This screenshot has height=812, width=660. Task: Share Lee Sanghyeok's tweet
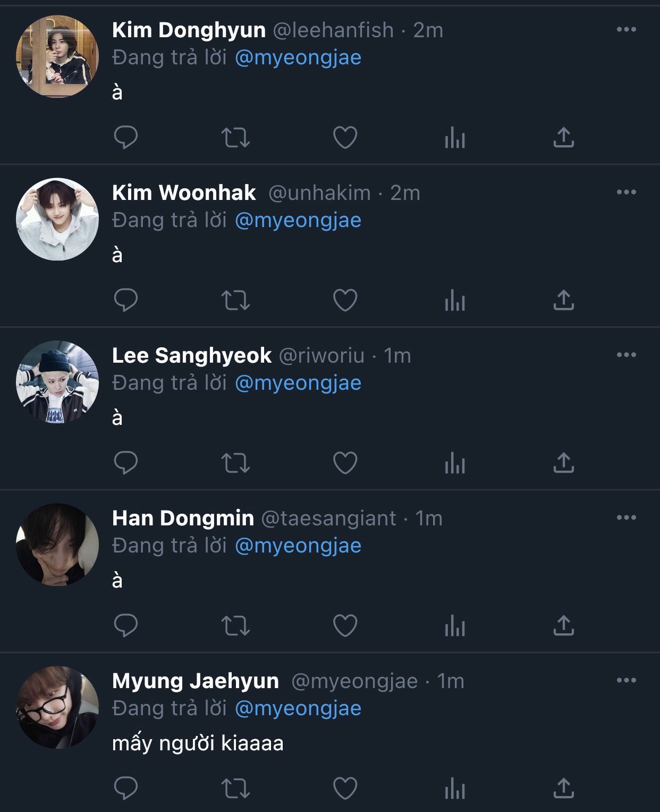click(563, 463)
